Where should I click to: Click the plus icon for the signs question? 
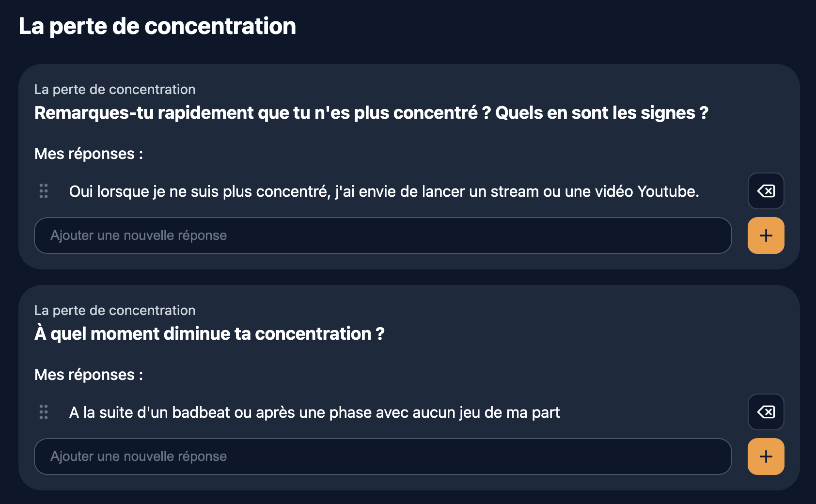click(766, 236)
